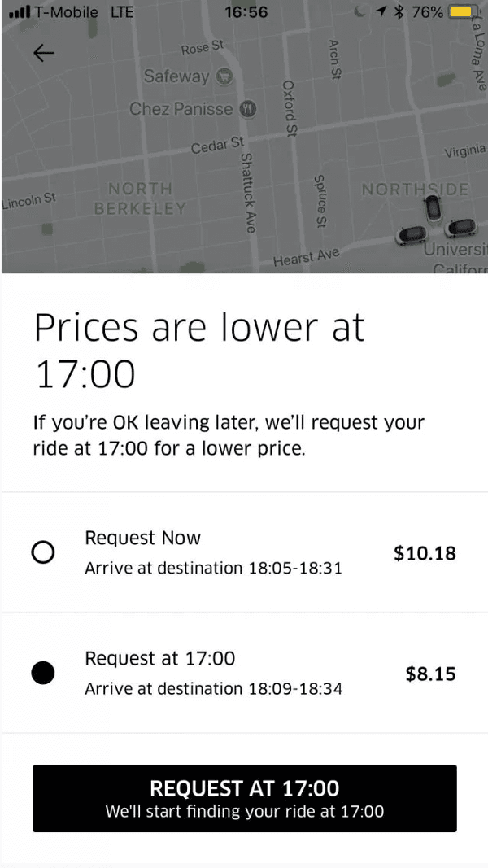The width and height of the screenshot is (488, 868).
Task: Select the Request Now radio button
Action: 43,552
